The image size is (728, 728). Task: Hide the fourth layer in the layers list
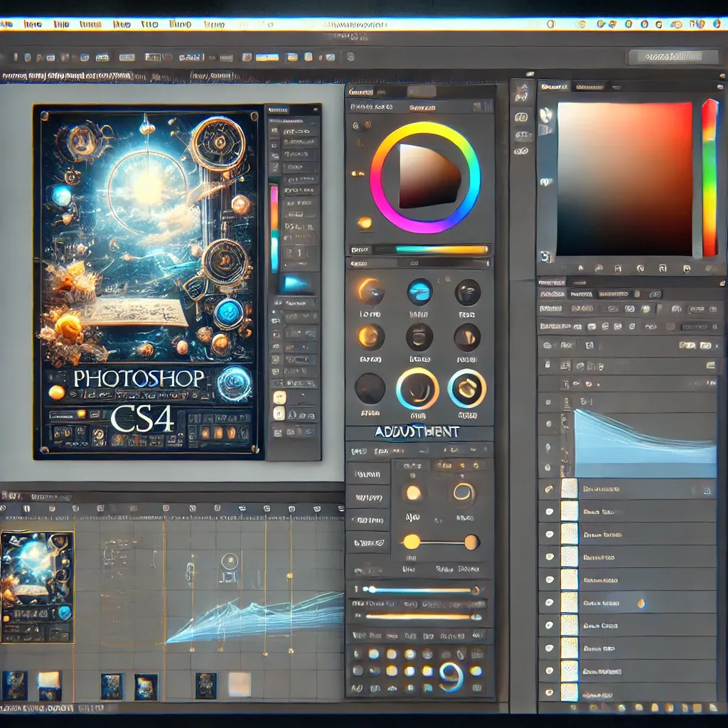click(x=550, y=557)
